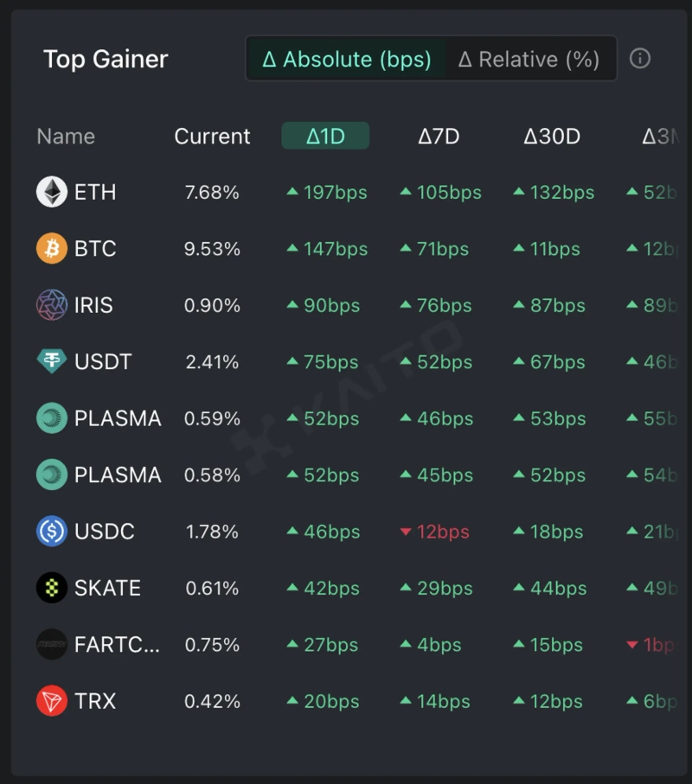Select the Δ7D column tab
Viewport: 692px width, 784px height.
click(x=439, y=136)
